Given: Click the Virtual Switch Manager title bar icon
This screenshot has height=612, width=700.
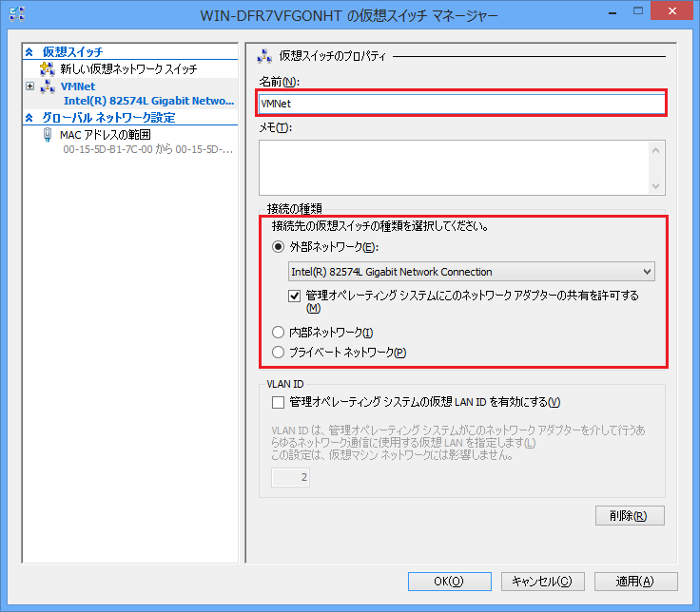Looking at the screenshot, I should pos(17,14).
